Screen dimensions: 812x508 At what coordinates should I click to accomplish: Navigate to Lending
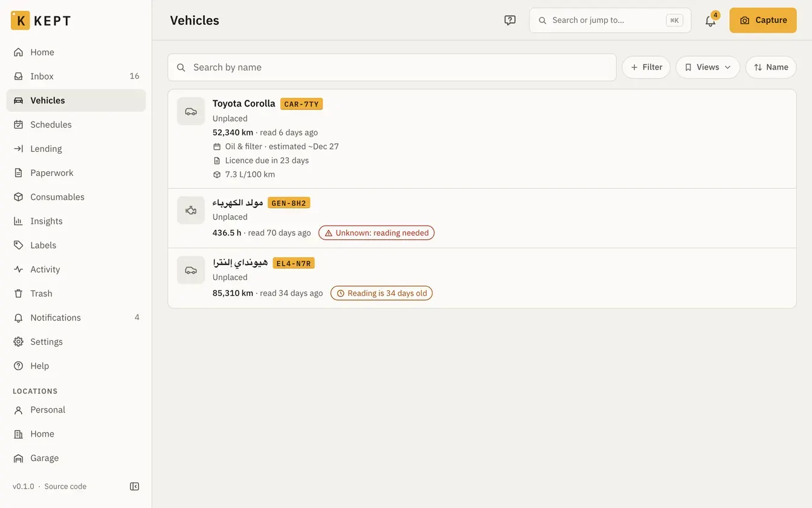click(x=76, y=149)
